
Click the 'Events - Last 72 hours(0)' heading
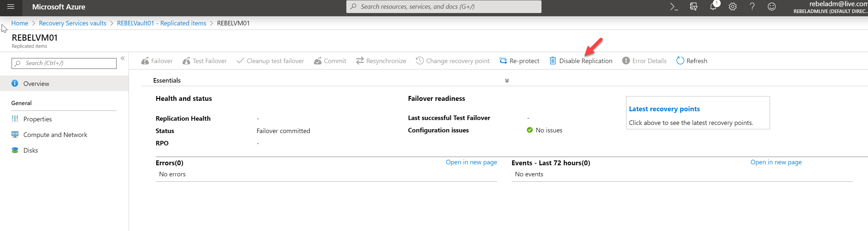tap(551, 163)
